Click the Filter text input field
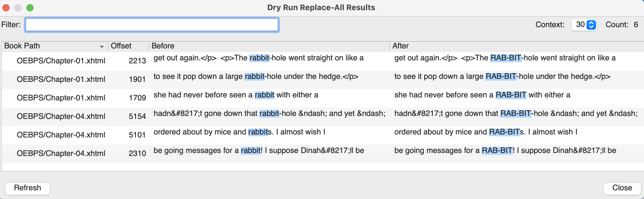The width and height of the screenshot is (644, 199). click(152, 25)
